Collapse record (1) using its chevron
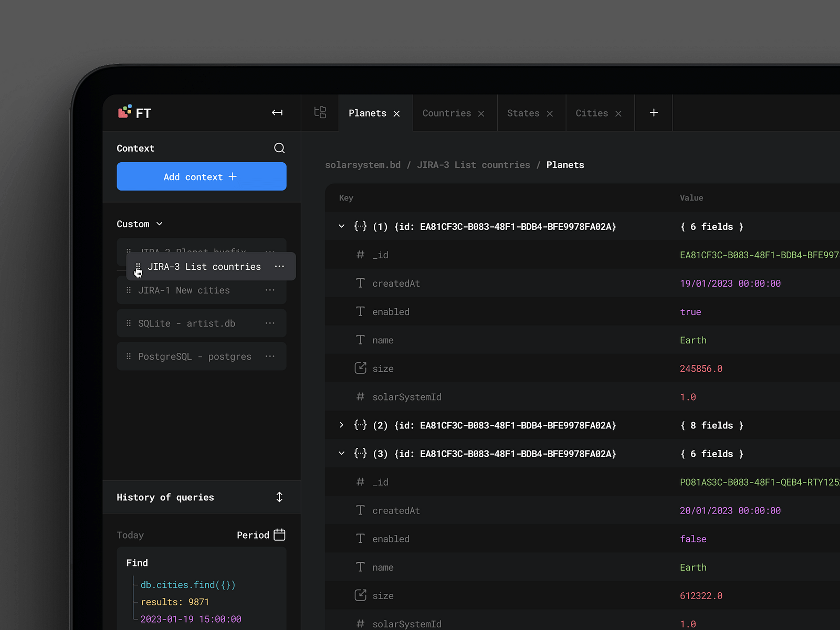840x630 pixels. pos(341,226)
